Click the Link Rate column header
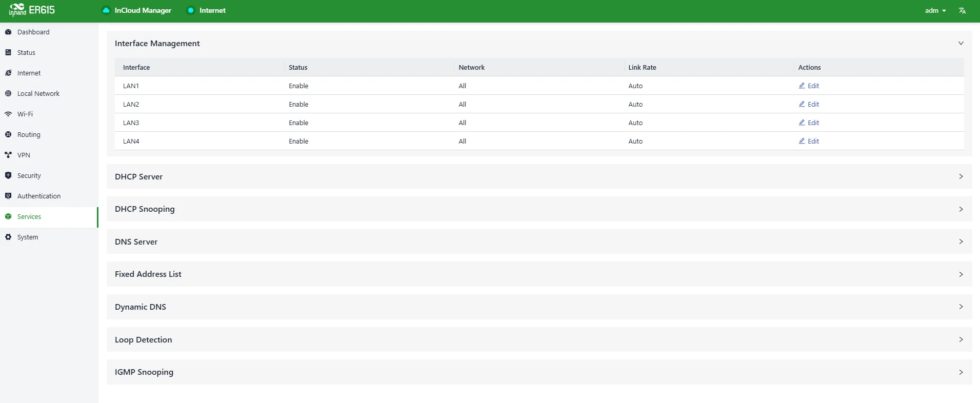Image resolution: width=980 pixels, height=403 pixels. pyautogui.click(x=642, y=67)
